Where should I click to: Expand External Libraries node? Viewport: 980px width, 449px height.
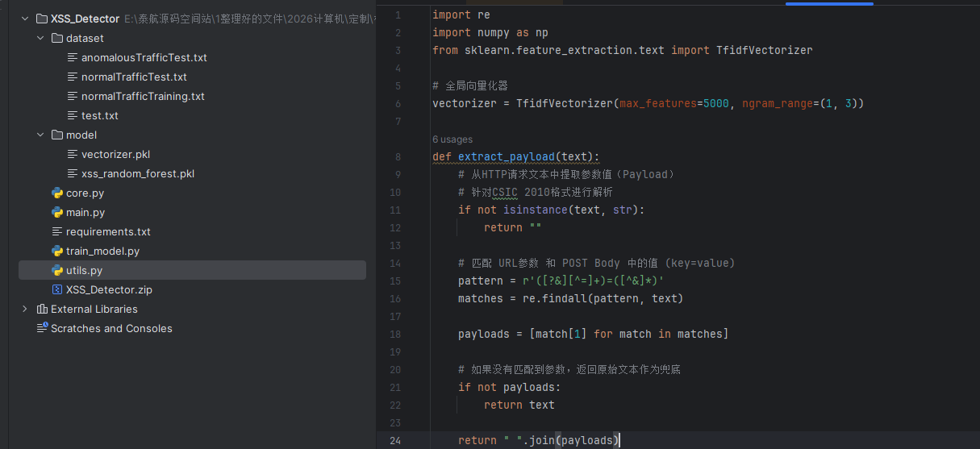click(x=25, y=309)
